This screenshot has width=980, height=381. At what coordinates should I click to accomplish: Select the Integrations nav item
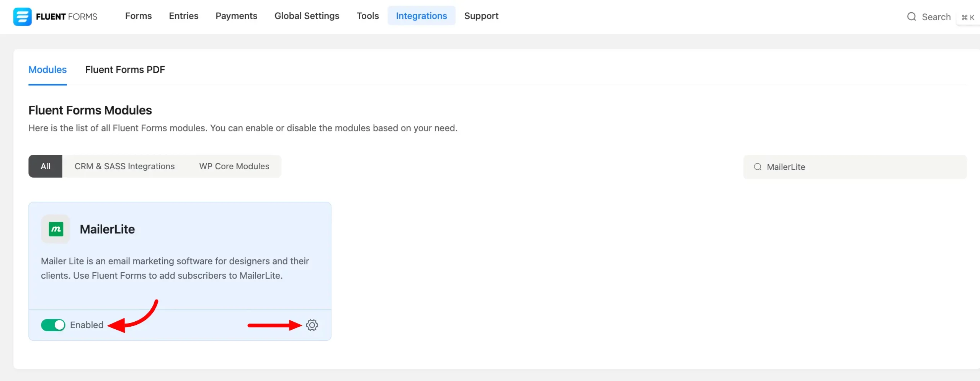[x=421, y=16]
